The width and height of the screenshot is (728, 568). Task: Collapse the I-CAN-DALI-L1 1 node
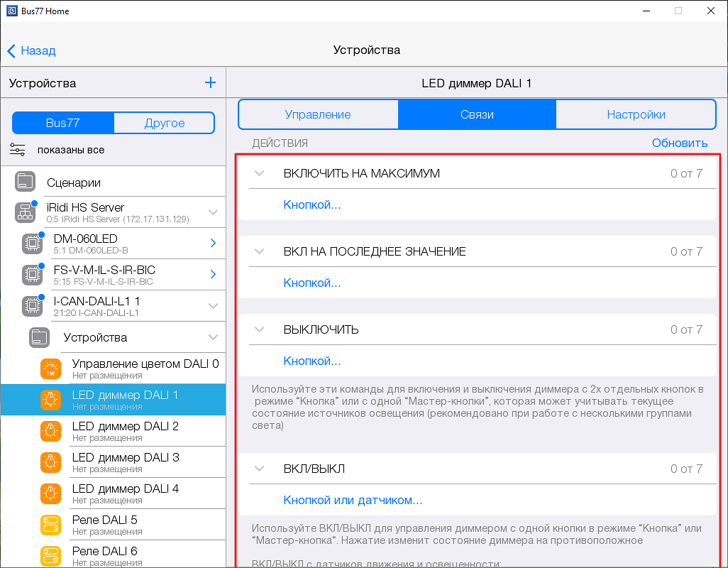213,305
